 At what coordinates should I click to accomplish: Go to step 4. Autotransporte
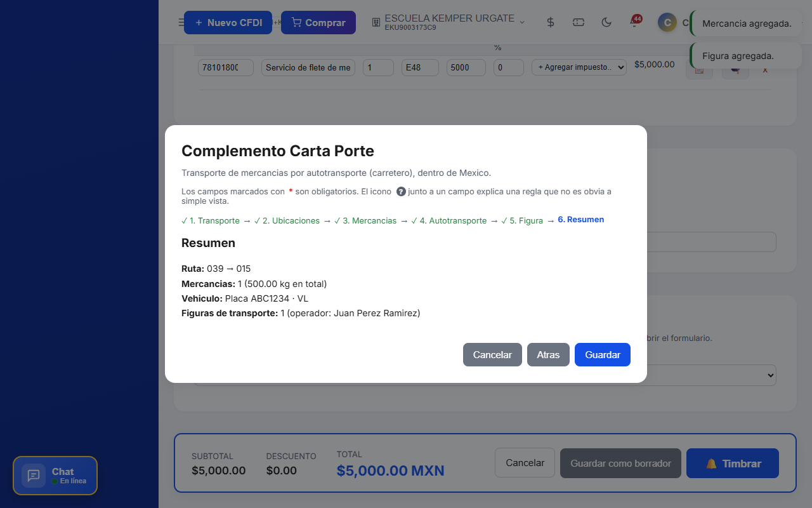[449, 221]
